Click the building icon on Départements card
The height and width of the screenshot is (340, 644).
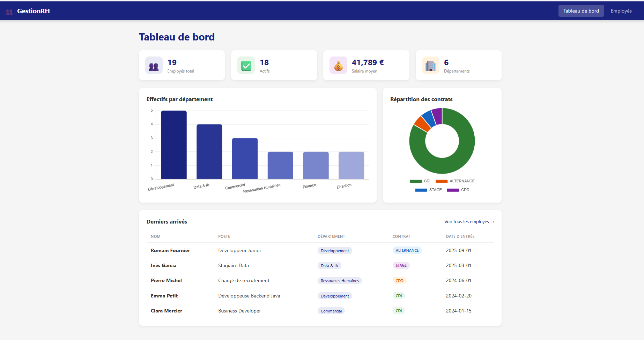pyautogui.click(x=430, y=65)
